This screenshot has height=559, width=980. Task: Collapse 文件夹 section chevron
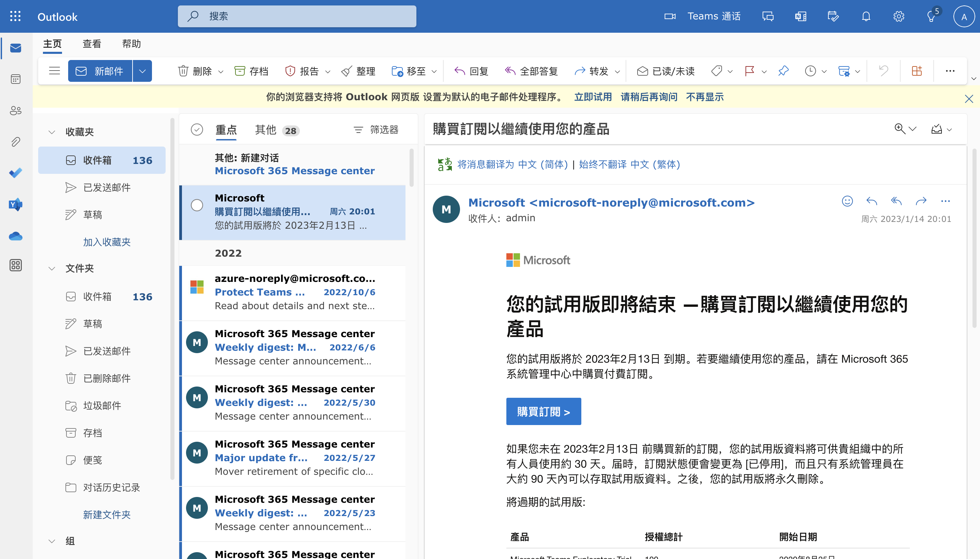point(52,268)
